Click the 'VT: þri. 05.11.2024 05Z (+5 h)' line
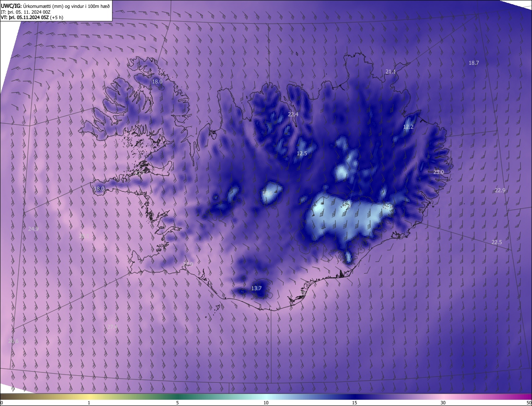 32,17
